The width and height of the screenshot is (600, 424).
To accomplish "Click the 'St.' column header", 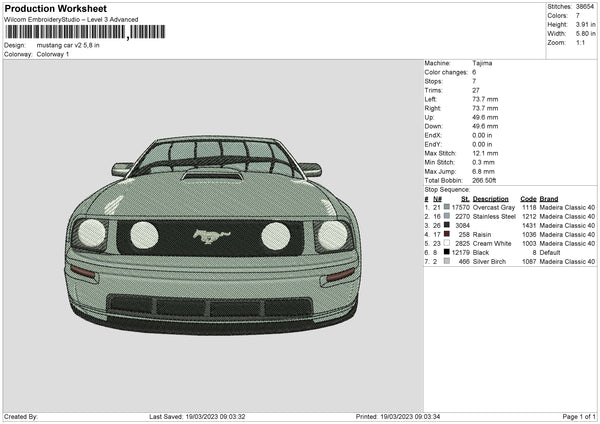I will pyautogui.click(x=465, y=199).
